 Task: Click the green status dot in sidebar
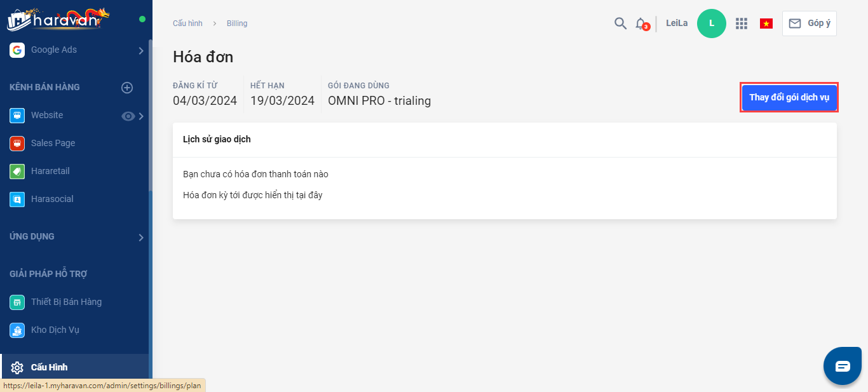142,19
